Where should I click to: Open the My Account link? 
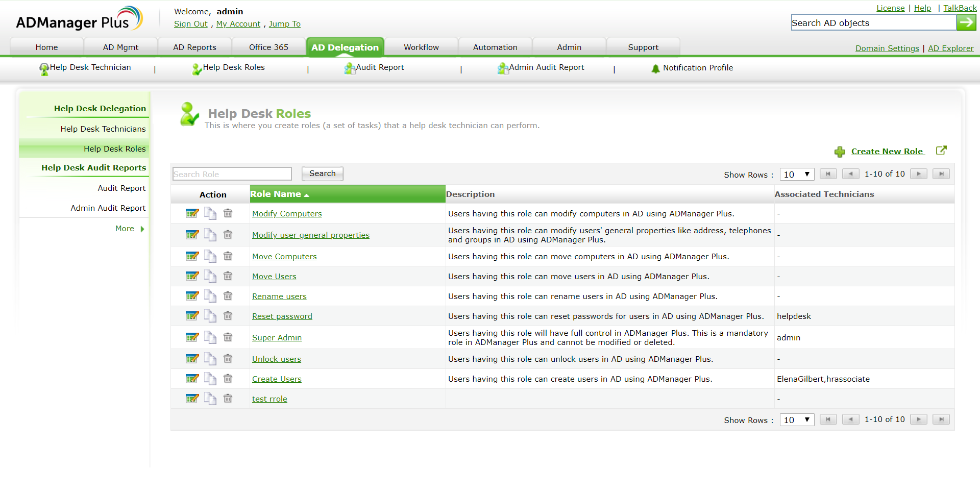238,24
